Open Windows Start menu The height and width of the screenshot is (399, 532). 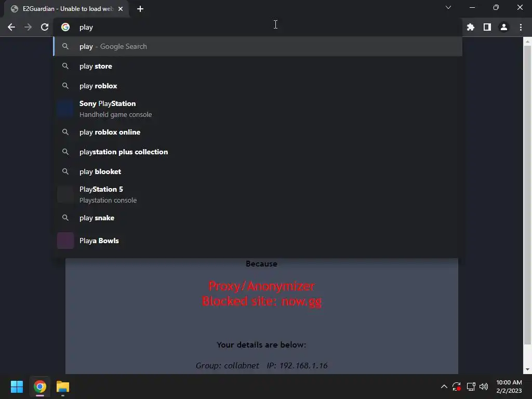[x=17, y=387]
